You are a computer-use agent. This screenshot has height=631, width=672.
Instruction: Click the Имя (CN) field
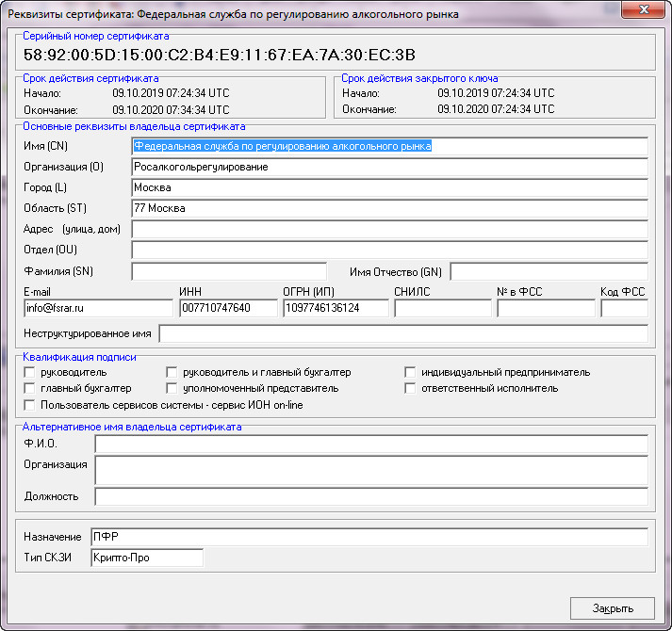389,146
